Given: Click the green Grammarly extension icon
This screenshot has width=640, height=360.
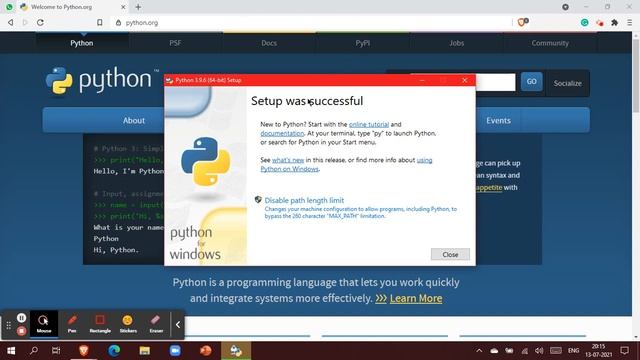Looking at the screenshot, I should point(584,22).
